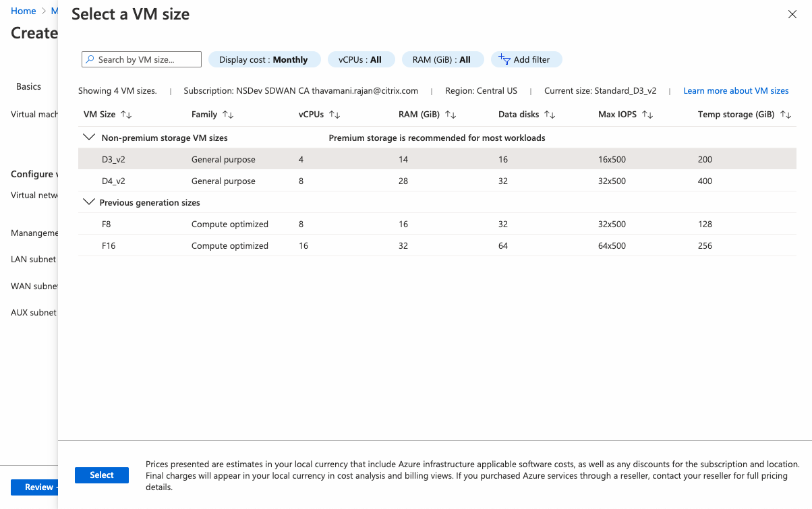The image size is (812, 509).
Task: Sort table by VM Size arrows
Action: [126, 115]
